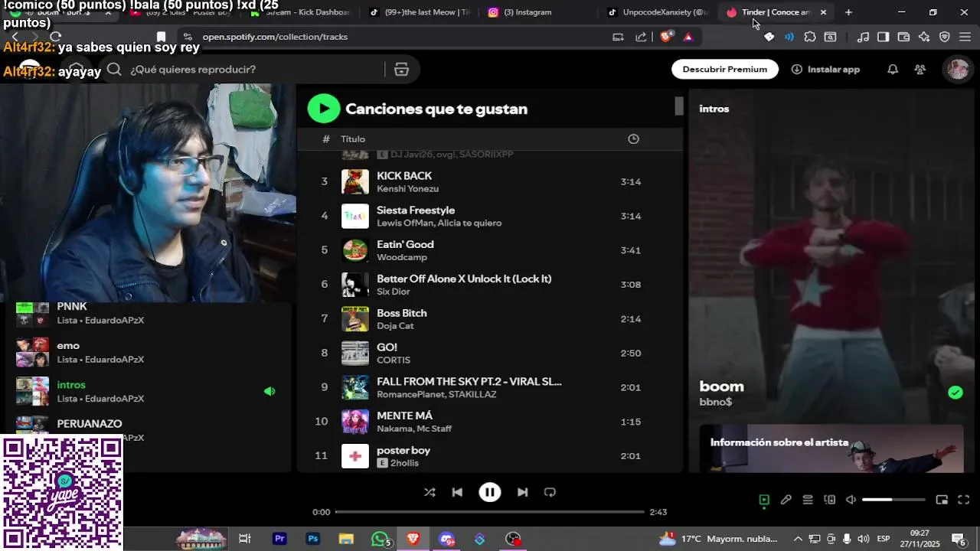Open Spotify notifications bell

point(893,69)
